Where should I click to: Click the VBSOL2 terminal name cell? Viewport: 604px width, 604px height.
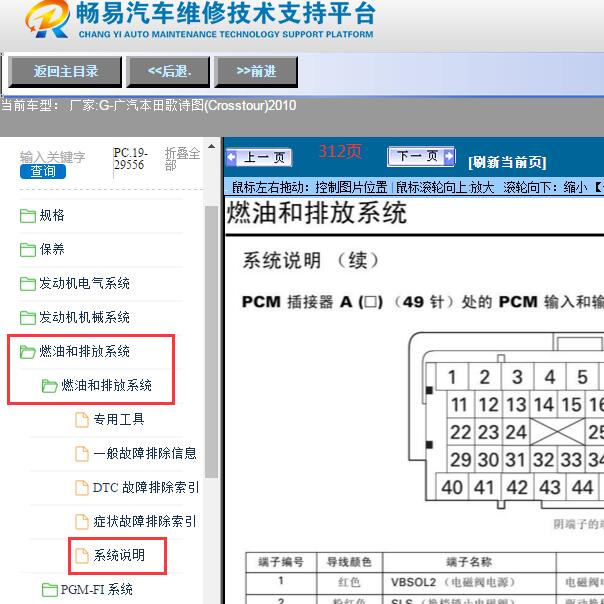click(469, 582)
